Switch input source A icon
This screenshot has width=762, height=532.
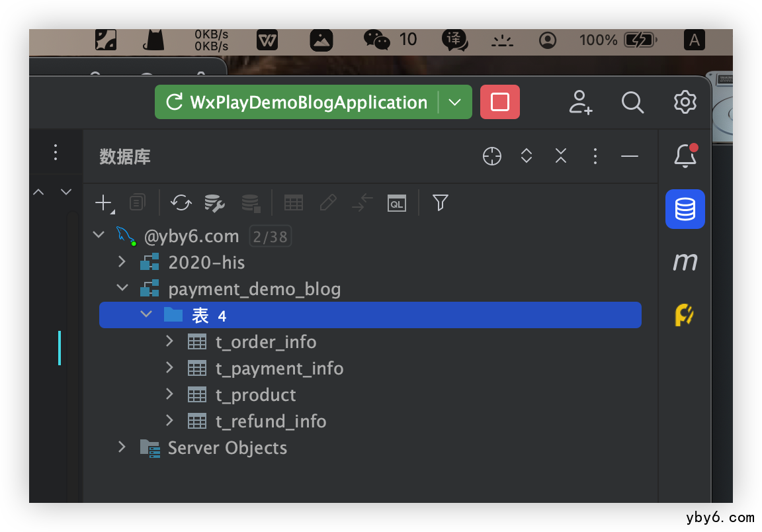pyautogui.click(x=694, y=40)
